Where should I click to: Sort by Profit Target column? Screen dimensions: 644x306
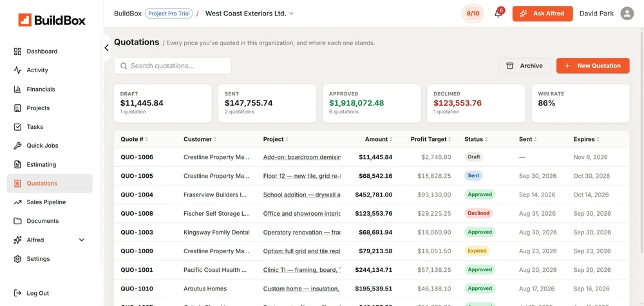[x=431, y=139]
